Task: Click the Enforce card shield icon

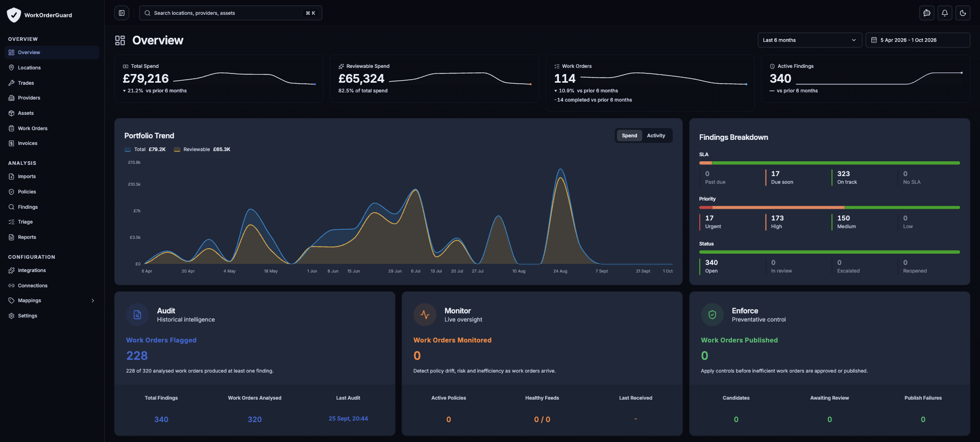Action: pyautogui.click(x=712, y=315)
